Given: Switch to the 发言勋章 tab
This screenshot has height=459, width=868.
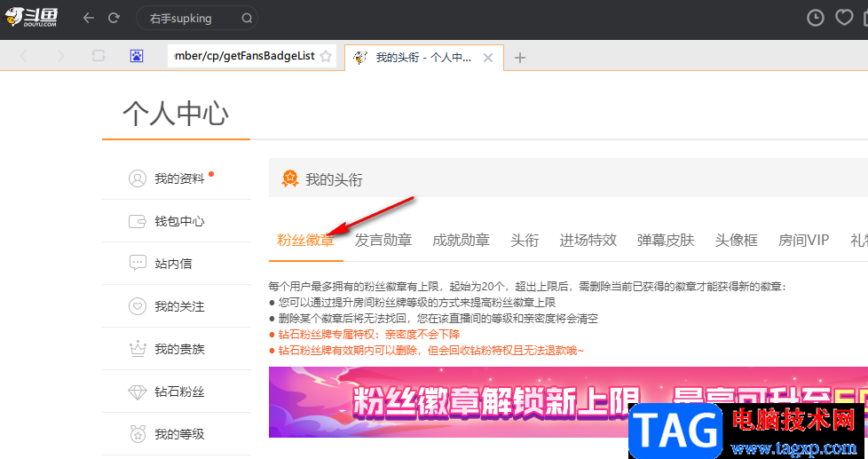Looking at the screenshot, I should (x=383, y=241).
